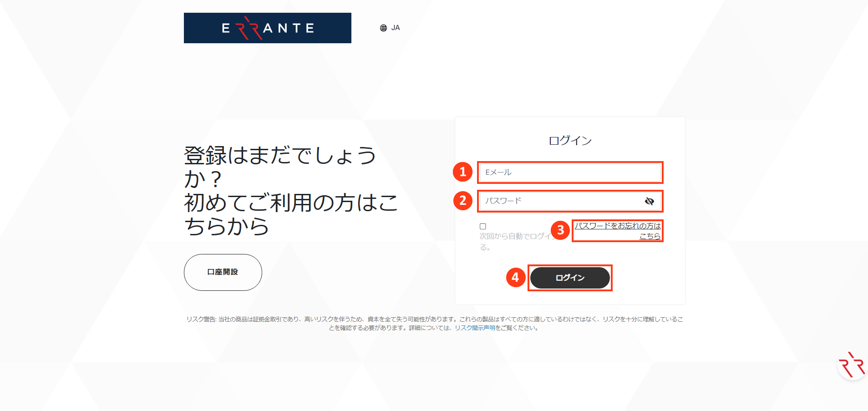This screenshot has height=411, width=868.
Task: Click the Errante logo banner
Action: (267, 28)
